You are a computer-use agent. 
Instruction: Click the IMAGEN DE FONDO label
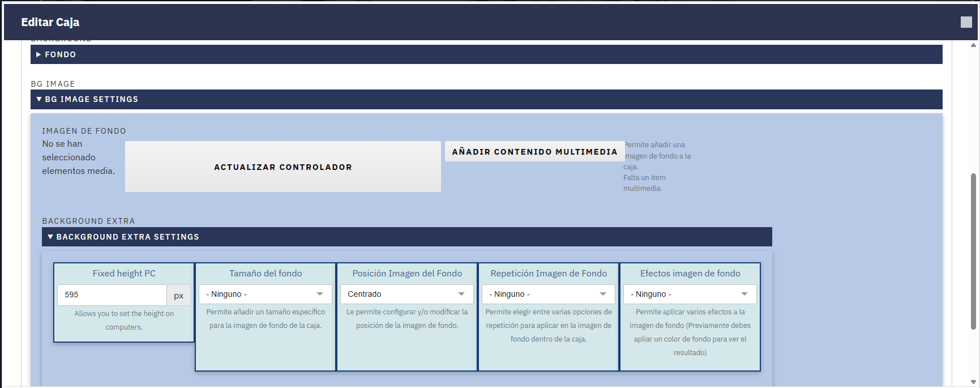[x=84, y=131]
